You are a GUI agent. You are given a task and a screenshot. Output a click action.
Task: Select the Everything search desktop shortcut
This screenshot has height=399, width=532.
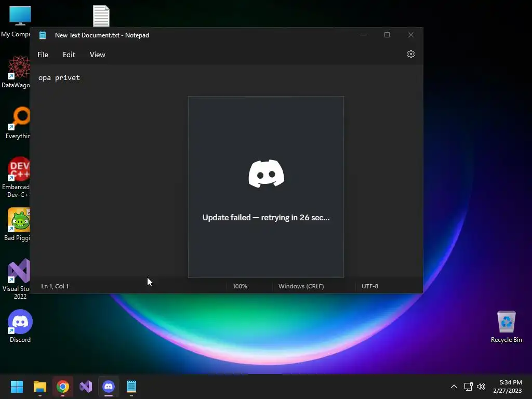point(18,123)
